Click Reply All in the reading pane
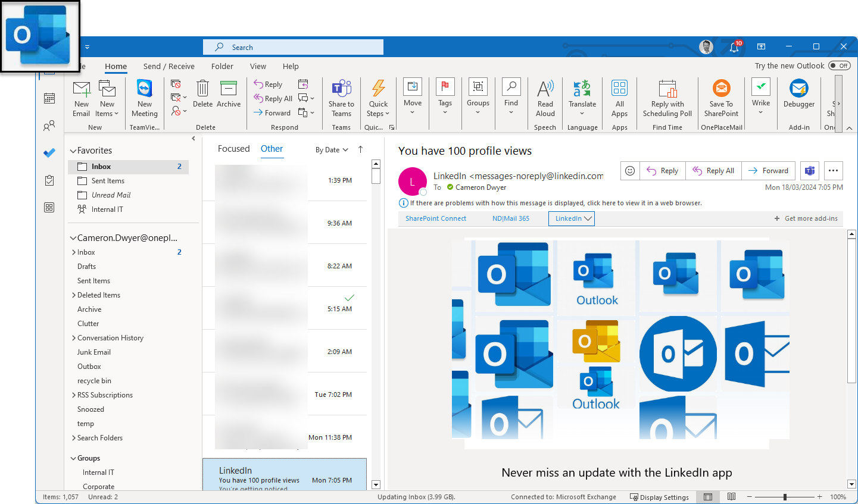Screen dimensions: 858x504 (x=714, y=171)
